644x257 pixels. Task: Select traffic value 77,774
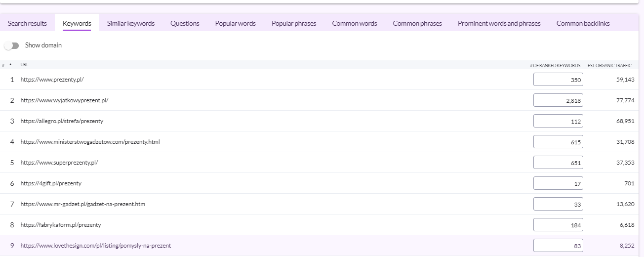point(625,100)
